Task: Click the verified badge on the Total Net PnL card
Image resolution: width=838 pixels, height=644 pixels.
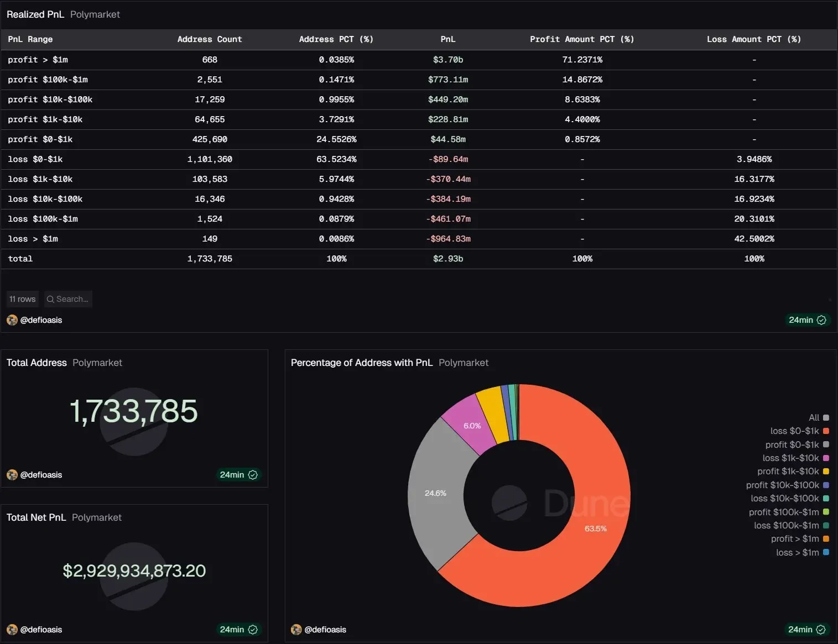Action: click(x=252, y=629)
